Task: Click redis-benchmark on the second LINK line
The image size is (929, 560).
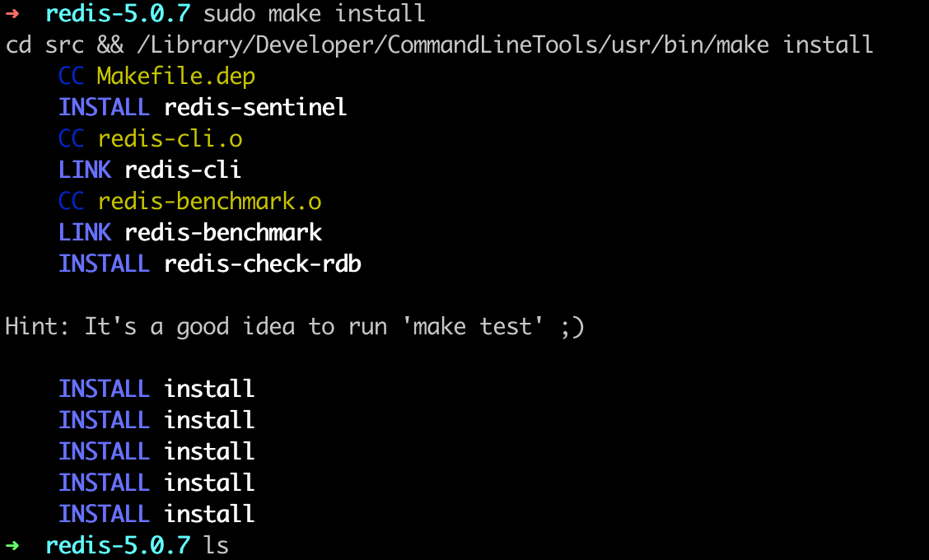Action: [x=223, y=232]
